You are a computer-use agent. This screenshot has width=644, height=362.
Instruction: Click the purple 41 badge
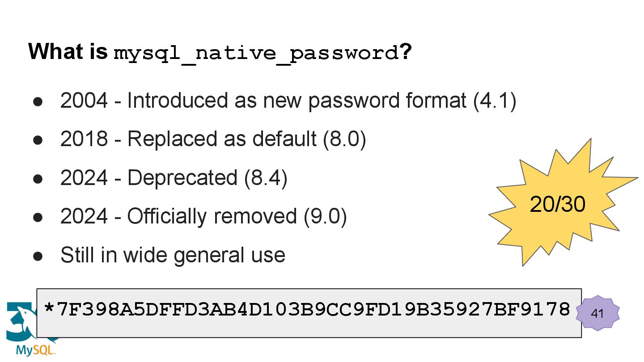click(597, 313)
